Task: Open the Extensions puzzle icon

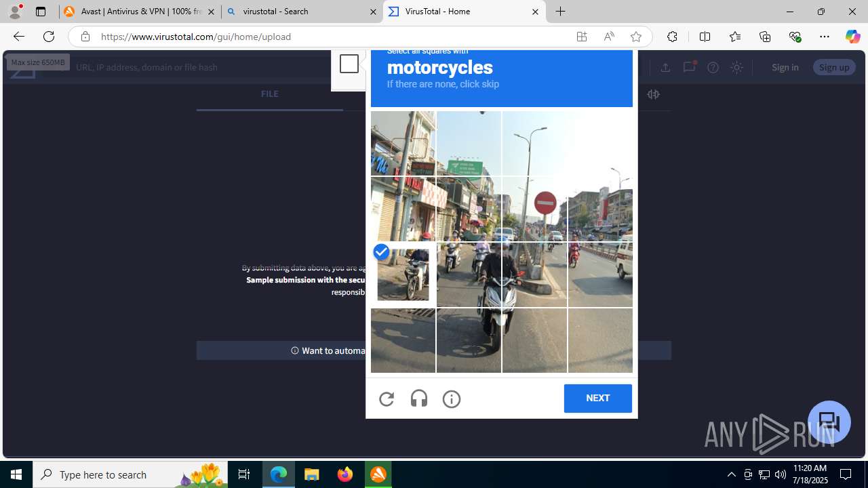Action: click(672, 37)
